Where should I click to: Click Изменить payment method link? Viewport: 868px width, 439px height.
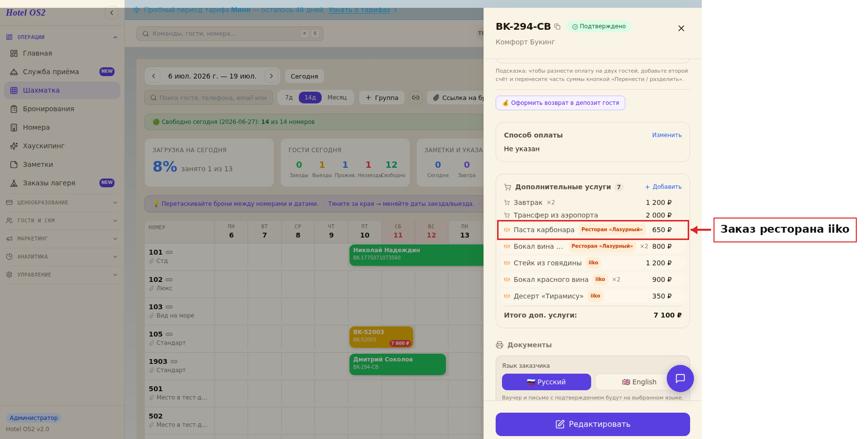point(667,135)
